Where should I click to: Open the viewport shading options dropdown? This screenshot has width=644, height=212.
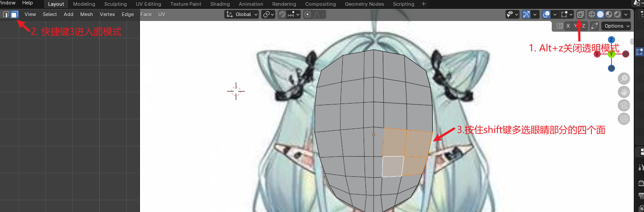626,14
